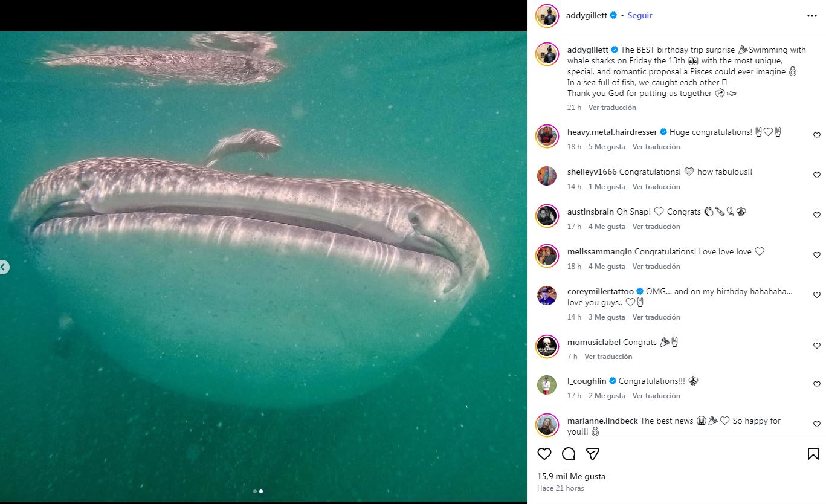Open the three-dot more options menu
Screen dimensions: 826x504
tap(812, 16)
